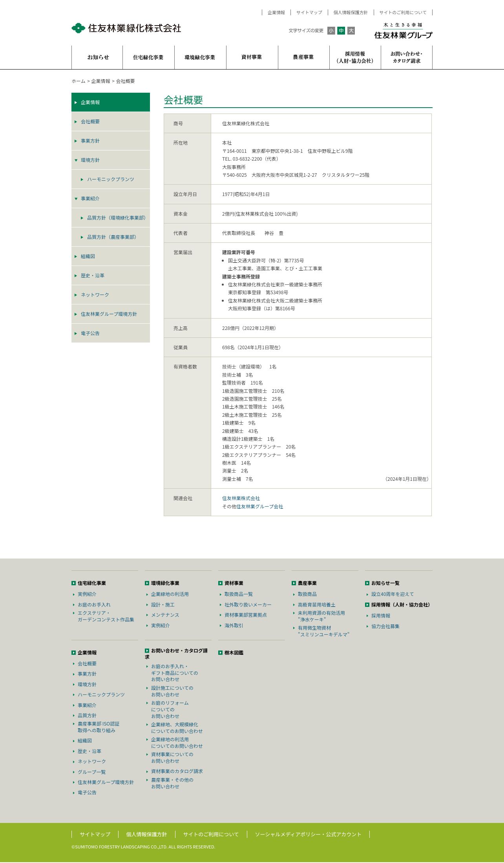
Task: Open 品質方針（環境緑化事業部） sidebar item
Action: [x=111, y=218]
